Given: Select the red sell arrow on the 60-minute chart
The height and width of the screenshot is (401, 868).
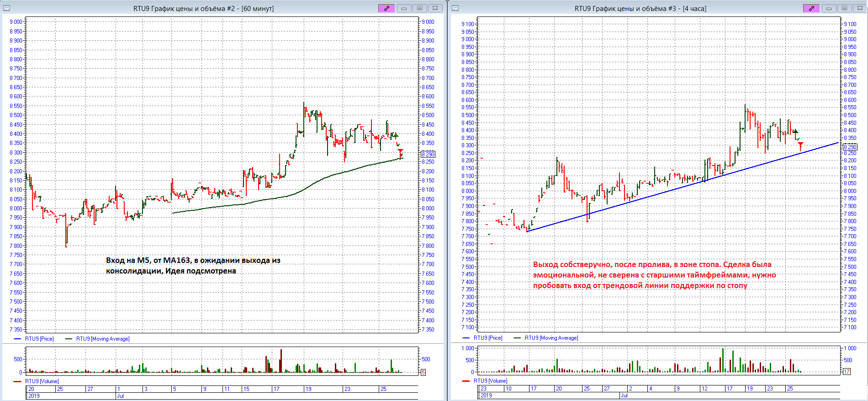Looking at the screenshot, I should (400, 151).
